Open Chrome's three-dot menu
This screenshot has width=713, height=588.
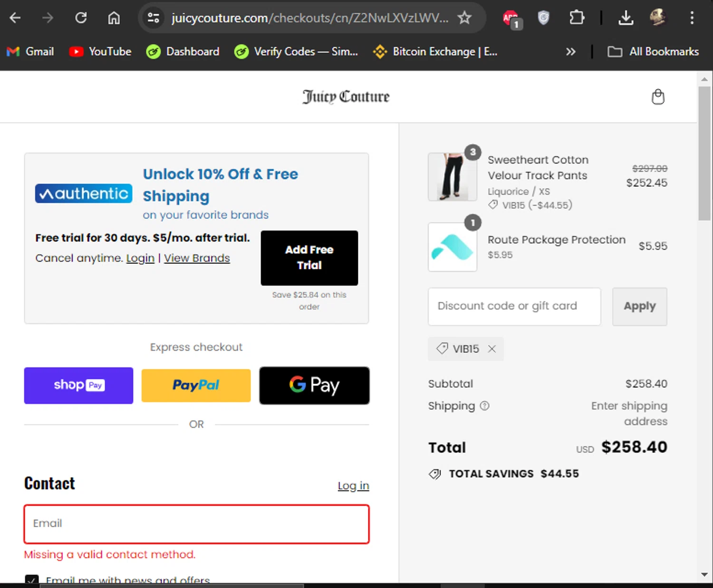[x=692, y=18]
